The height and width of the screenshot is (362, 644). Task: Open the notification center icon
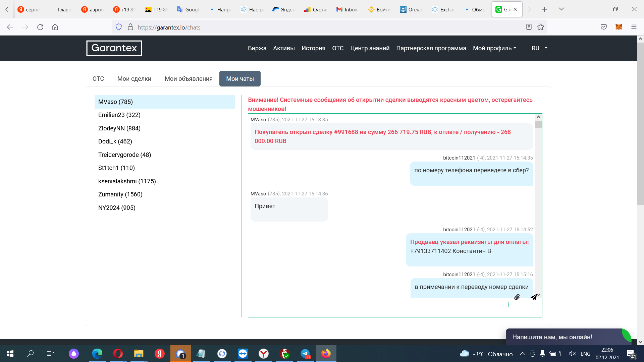(631, 354)
